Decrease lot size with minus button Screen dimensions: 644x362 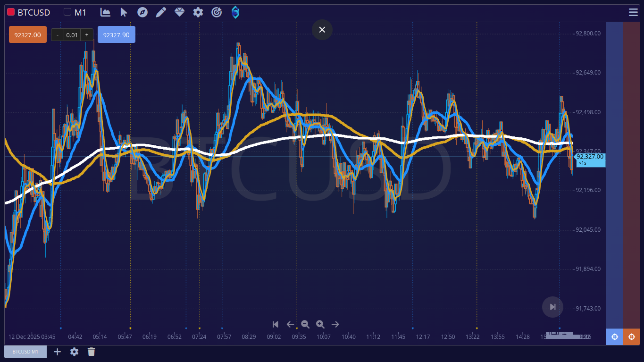pyautogui.click(x=58, y=35)
